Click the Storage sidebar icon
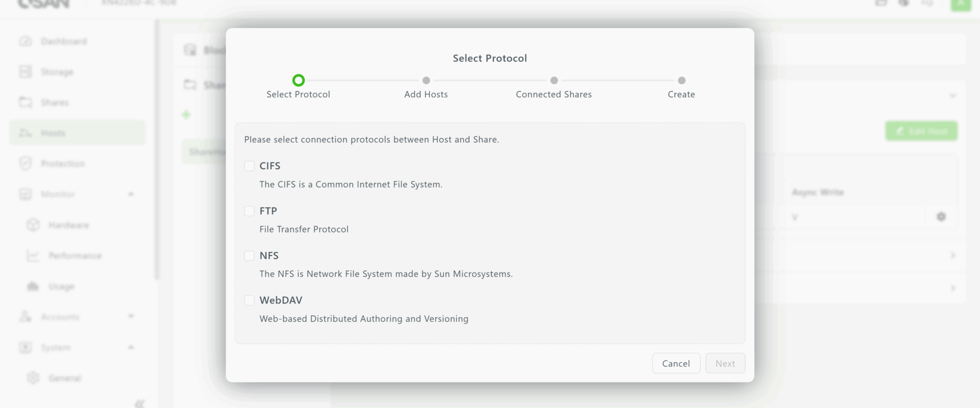 pos(26,72)
